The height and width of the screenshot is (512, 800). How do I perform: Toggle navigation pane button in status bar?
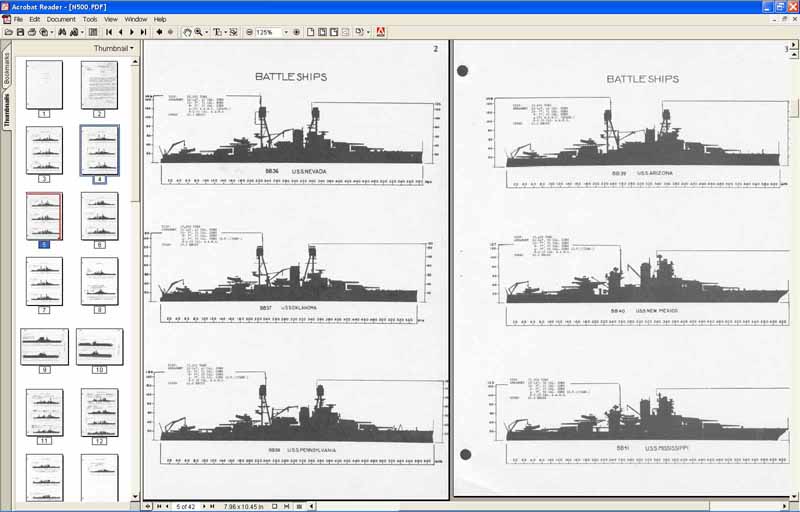coord(148,506)
